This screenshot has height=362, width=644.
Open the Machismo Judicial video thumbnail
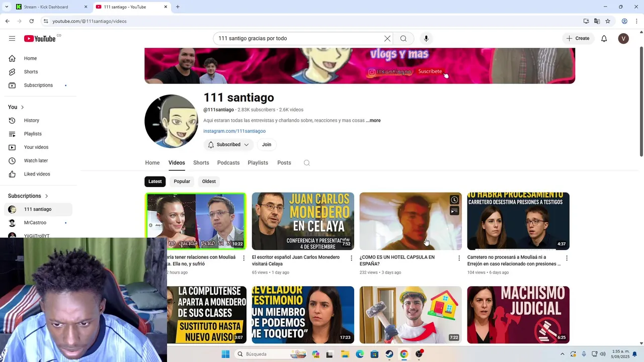tap(518, 315)
